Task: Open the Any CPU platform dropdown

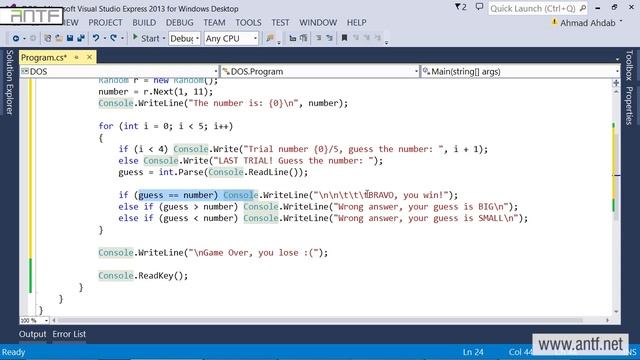Action: (x=231, y=38)
